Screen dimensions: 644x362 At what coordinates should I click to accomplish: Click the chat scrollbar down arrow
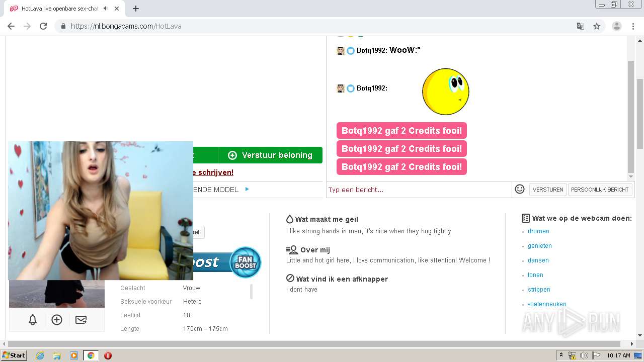point(631,176)
